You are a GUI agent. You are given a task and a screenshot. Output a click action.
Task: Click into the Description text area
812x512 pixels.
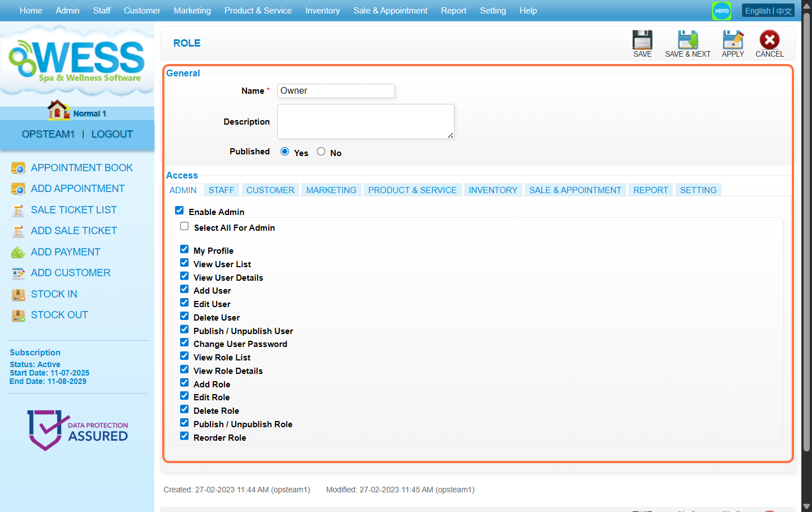click(365, 121)
